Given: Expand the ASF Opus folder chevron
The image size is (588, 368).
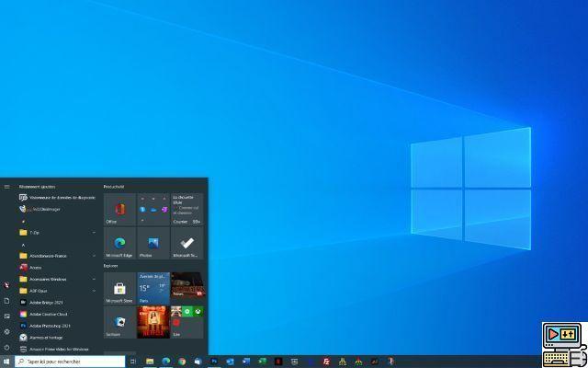Looking at the screenshot, I should (94, 291).
